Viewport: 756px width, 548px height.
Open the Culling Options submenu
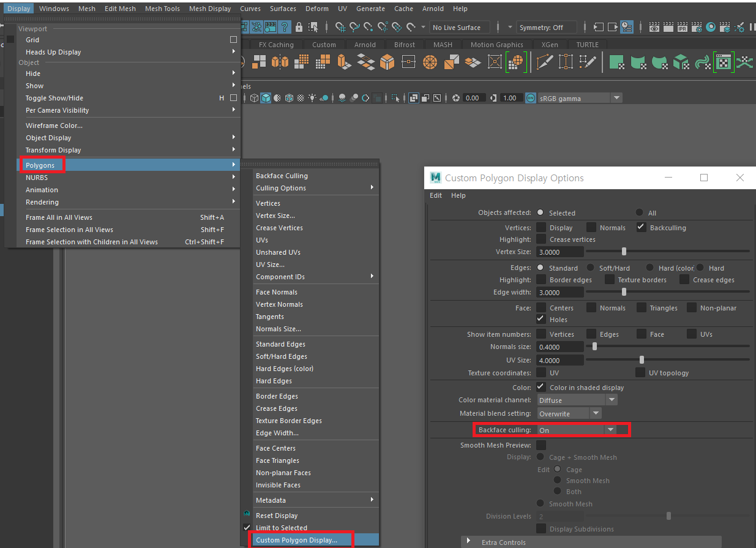316,188
